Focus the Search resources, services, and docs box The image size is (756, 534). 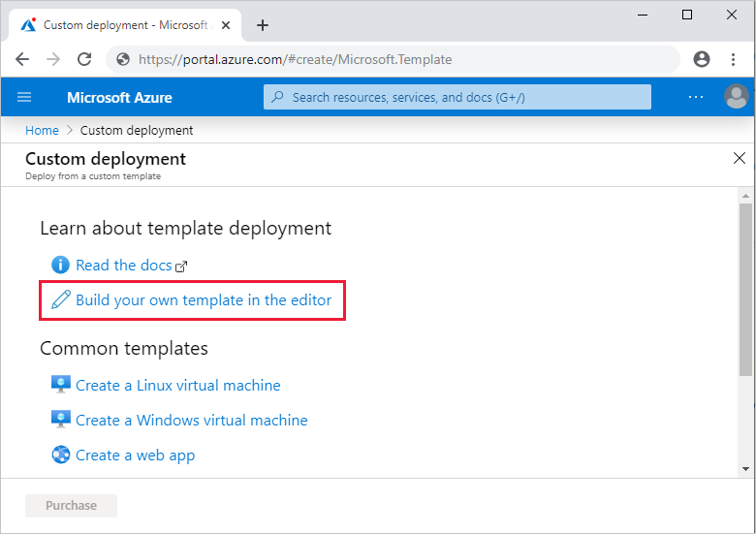[x=457, y=97]
